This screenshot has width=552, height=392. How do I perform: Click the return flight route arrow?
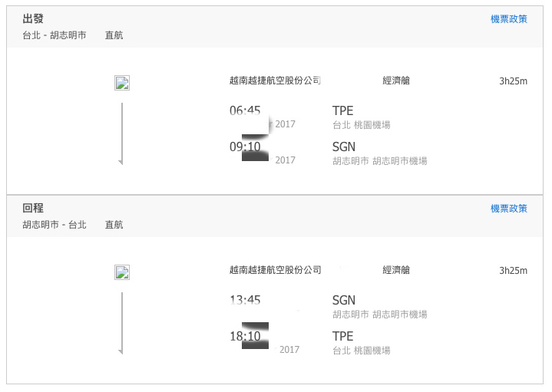(121, 323)
